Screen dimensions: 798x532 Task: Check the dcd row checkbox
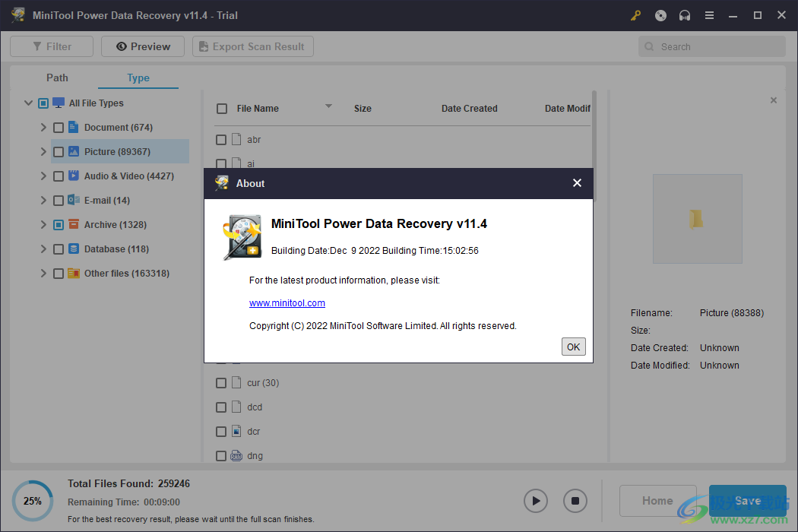[x=221, y=407]
